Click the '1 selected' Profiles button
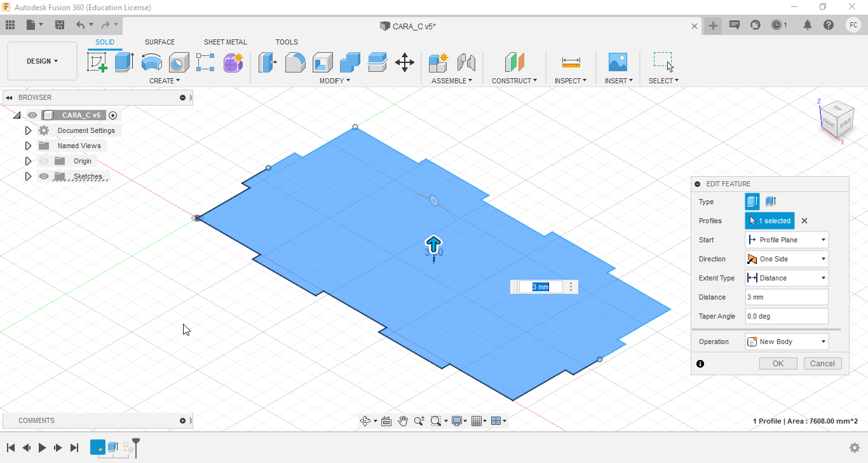This screenshot has width=868, height=463. 770,221
